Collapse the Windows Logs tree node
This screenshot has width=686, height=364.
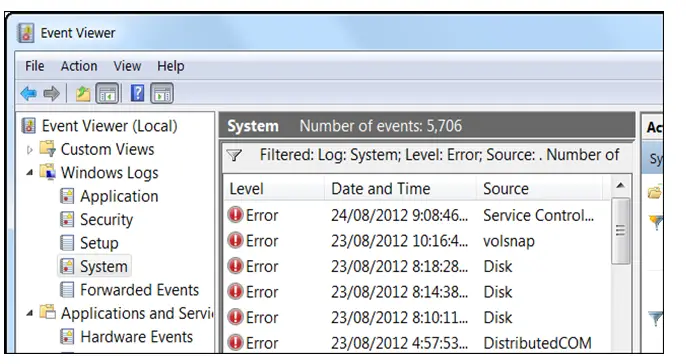coord(29,173)
